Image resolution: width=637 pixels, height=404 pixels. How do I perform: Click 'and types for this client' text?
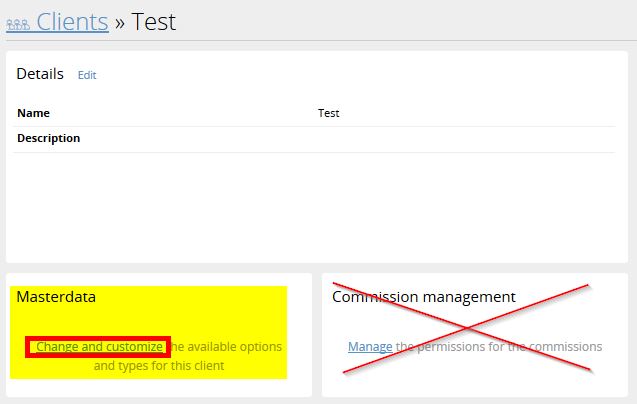coord(158,366)
